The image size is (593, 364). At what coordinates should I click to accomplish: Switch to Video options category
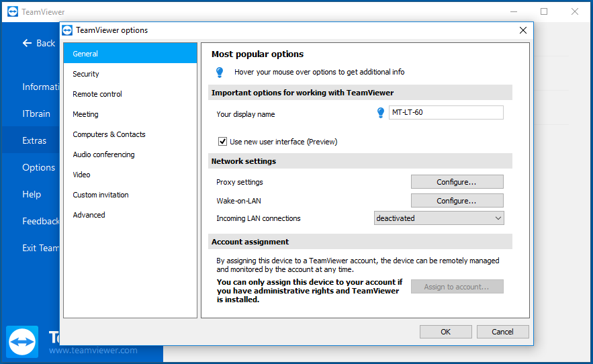click(130, 175)
